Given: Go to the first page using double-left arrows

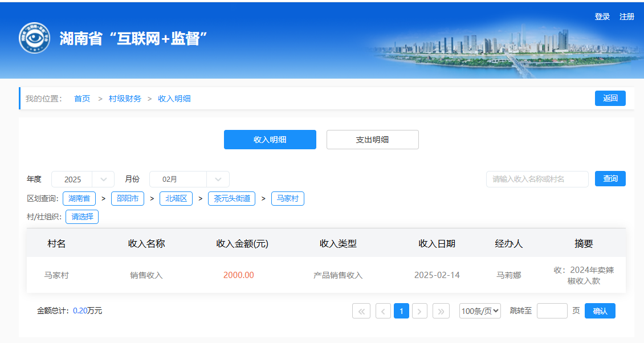Looking at the screenshot, I should pyautogui.click(x=361, y=311).
